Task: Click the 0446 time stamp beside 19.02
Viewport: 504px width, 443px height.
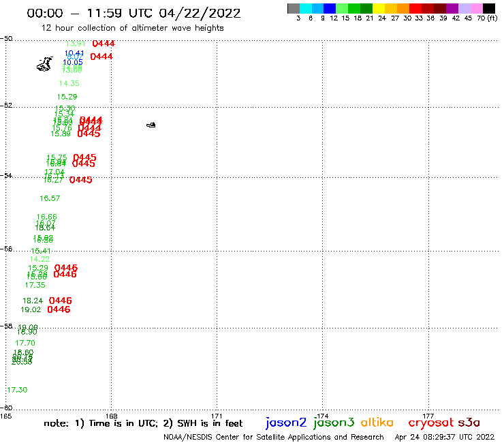Action: [x=59, y=309]
